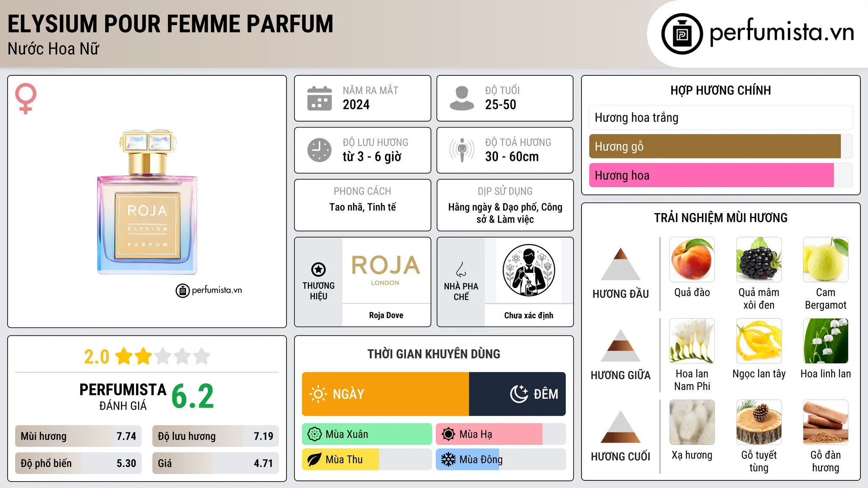The image size is (868, 488).
Task: Click the brown Hương gỗ accord bar
Action: pyautogui.click(x=721, y=146)
